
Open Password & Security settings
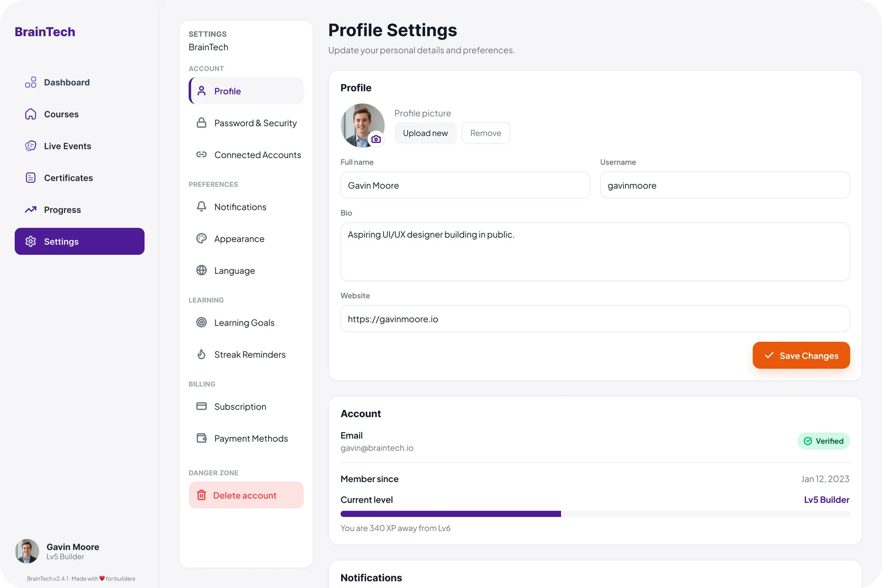pos(246,123)
